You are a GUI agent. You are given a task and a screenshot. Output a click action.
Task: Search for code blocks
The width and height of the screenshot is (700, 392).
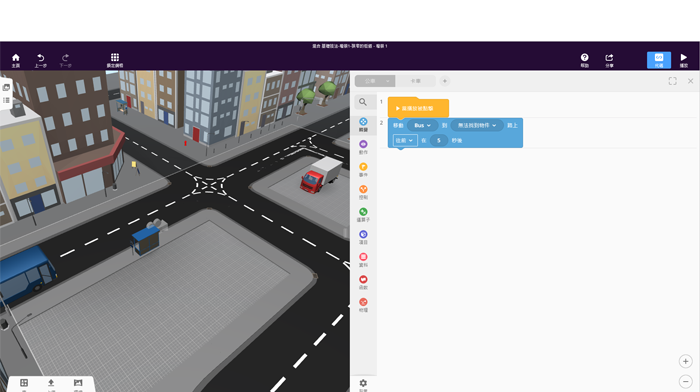pos(363,102)
